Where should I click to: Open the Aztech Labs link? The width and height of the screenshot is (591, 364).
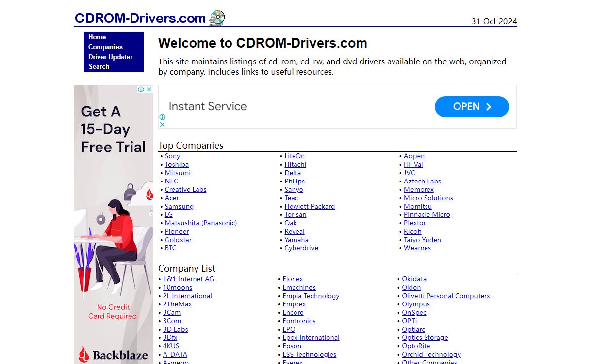pyautogui.click(x=423, y=181)
